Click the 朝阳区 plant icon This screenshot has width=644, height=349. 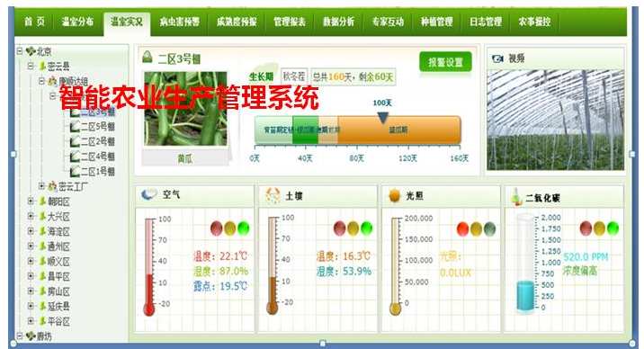(42, 201)
